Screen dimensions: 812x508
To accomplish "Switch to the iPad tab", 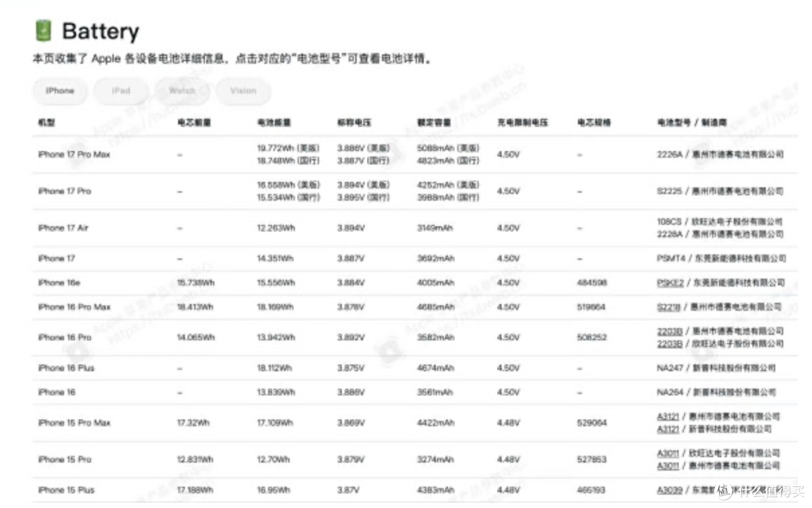I will pyautogui.click(x=121, y=91).
